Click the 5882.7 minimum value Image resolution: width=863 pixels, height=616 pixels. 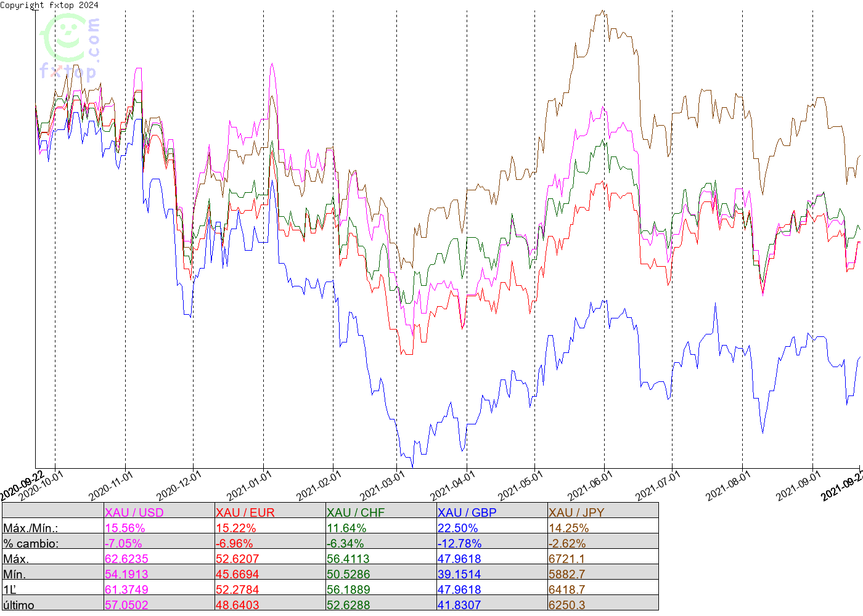(x=566, y=575)
